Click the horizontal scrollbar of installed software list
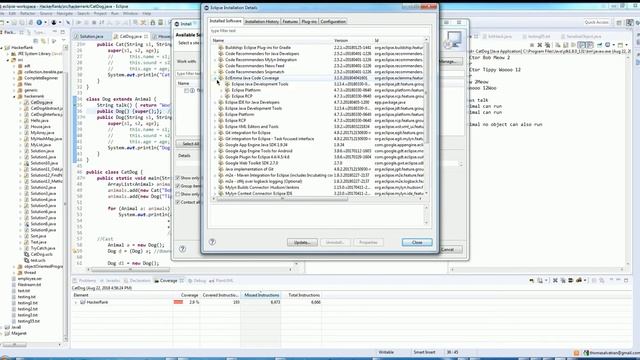The width and height of the screenshot is (640, 360). 282,199
